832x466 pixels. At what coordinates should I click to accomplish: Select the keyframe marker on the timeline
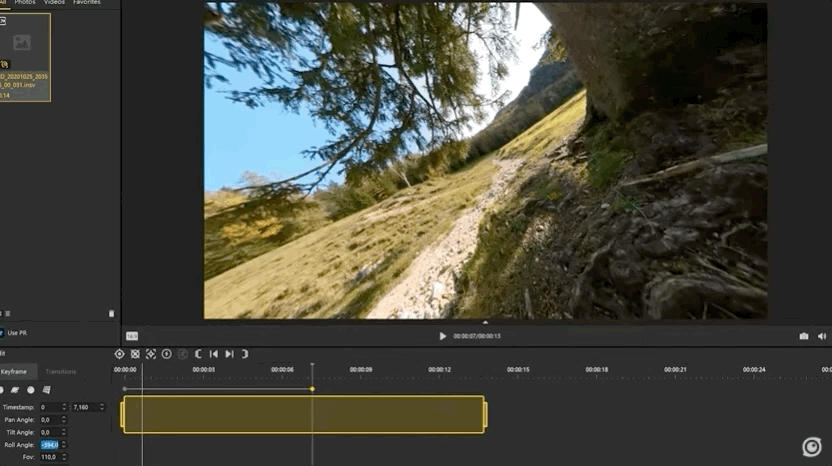[x=312, y=388]
